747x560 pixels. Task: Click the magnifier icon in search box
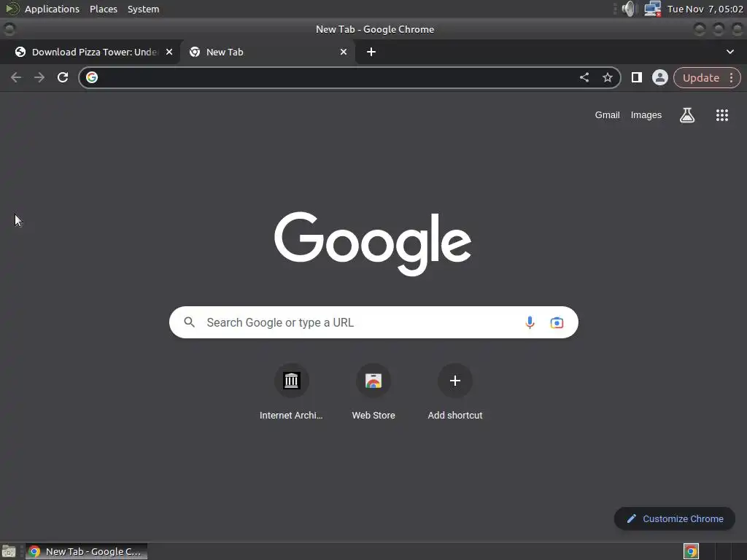click(x=189, y=322)
